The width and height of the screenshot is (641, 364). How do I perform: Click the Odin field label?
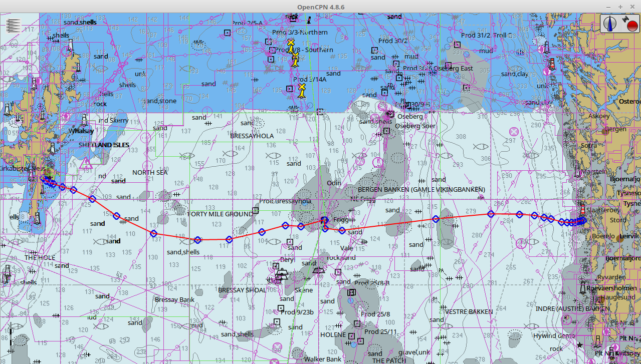pos(334,183)
